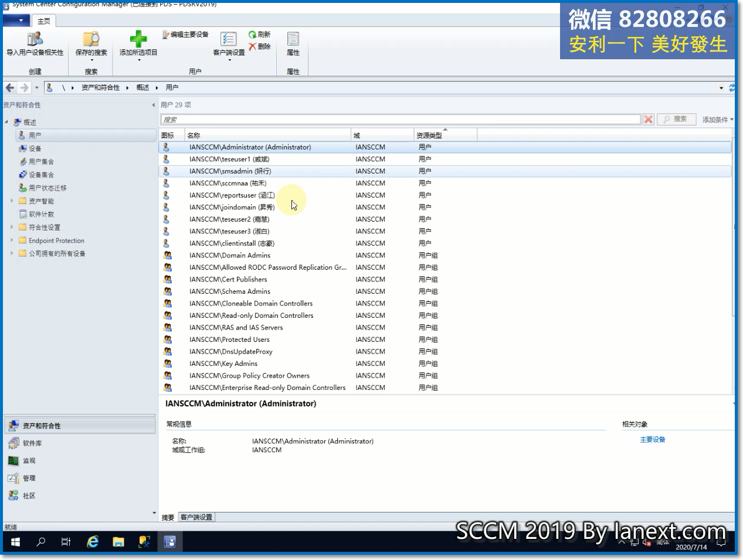
Task: Switch to the Summary (摘要) tab
Action: tap(168, 517)
